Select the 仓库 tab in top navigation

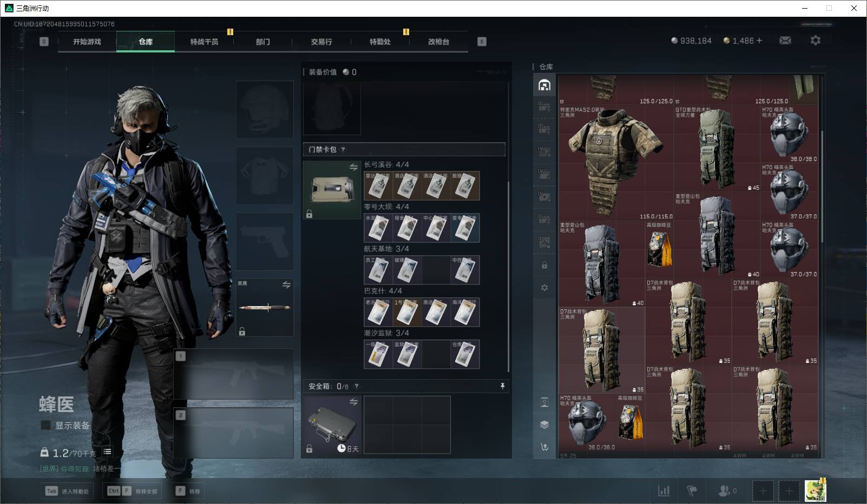tap(146, 42)
